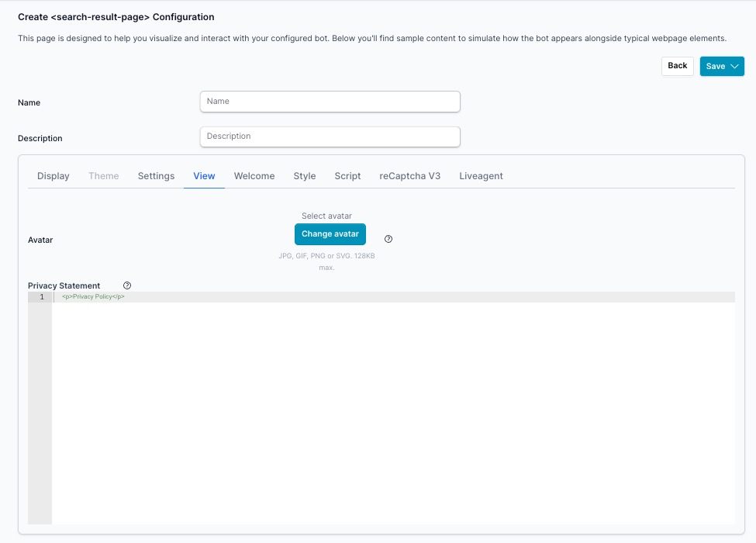The width and height of the screenshot is (756, 543).
Task: Focus the Description input field
Action: point(330,137)
